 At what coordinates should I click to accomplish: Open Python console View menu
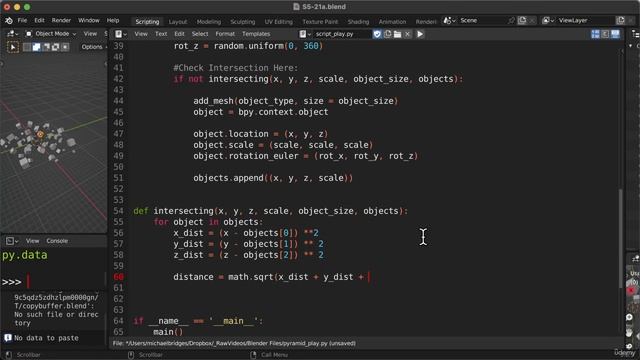click(32, 241)
